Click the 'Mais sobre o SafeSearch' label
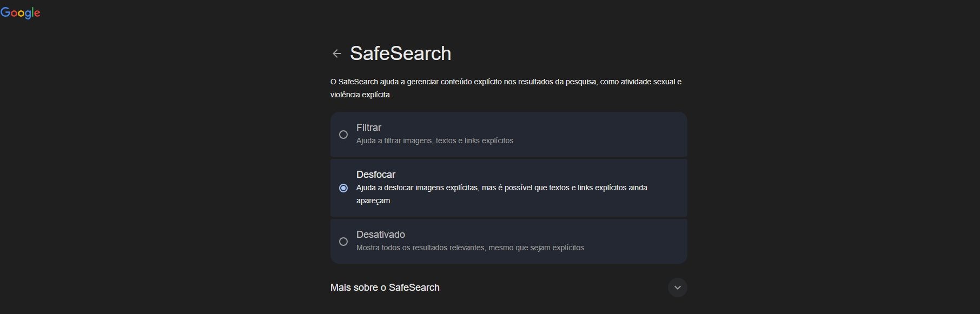 (385, 288)
